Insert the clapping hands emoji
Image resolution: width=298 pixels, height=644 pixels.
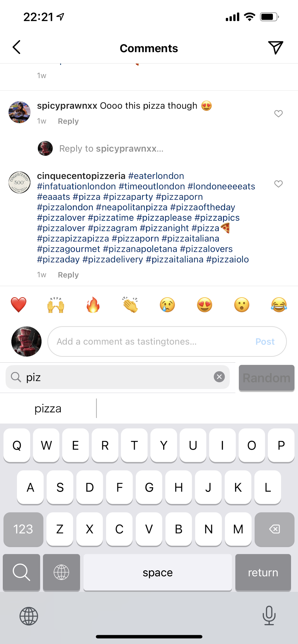(130, 305)
